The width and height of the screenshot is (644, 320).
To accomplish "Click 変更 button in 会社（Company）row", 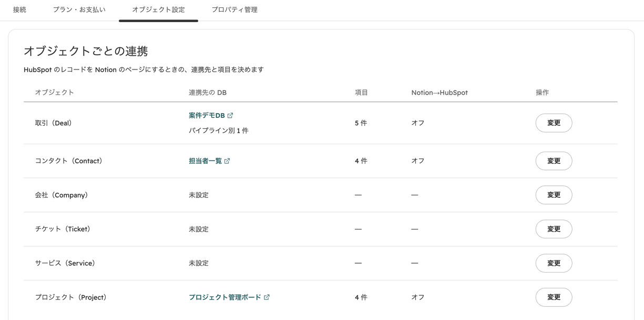I will [554, 195].
